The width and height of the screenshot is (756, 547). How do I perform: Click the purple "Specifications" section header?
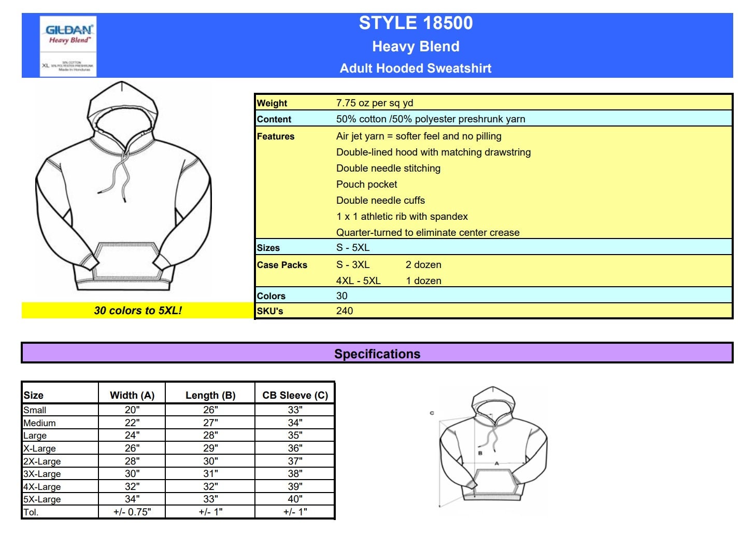(x=377, y=353)
